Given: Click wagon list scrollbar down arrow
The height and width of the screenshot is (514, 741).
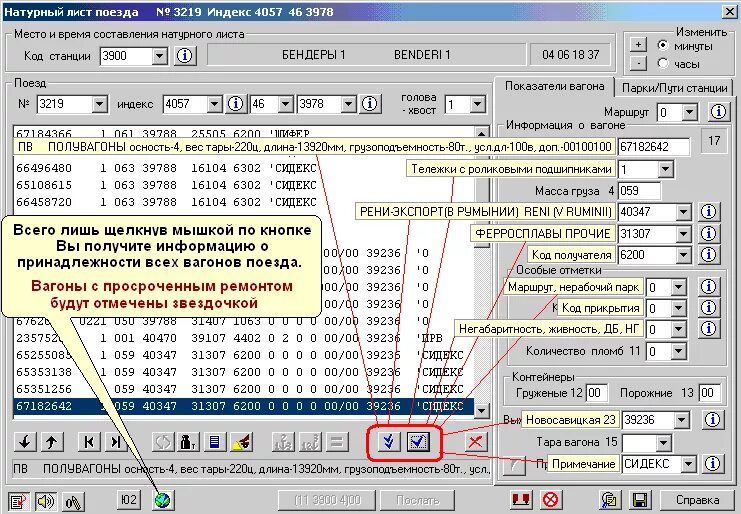Looking at the screenshot, I should 482,411.
